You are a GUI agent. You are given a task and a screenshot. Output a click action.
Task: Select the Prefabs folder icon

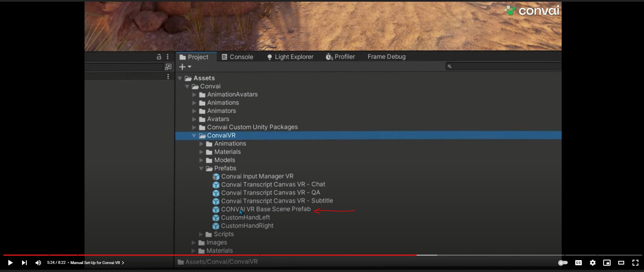209,169
